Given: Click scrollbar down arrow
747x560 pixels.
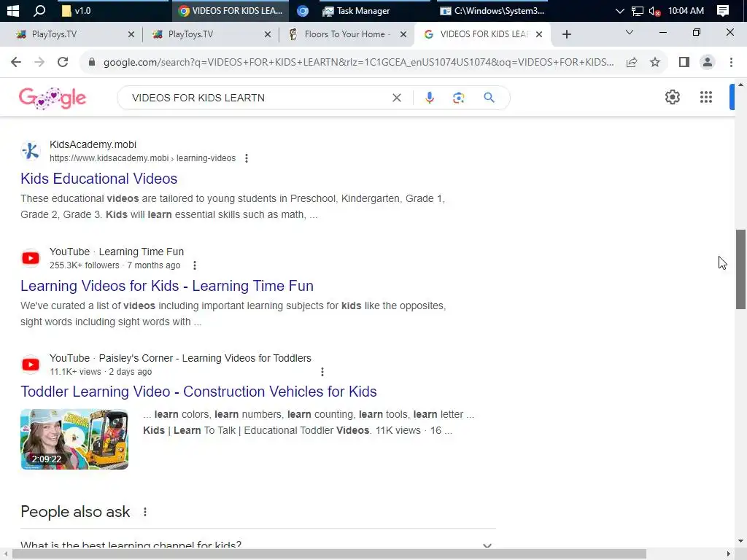Looking at the screenshot, I should tap(740, 541).
